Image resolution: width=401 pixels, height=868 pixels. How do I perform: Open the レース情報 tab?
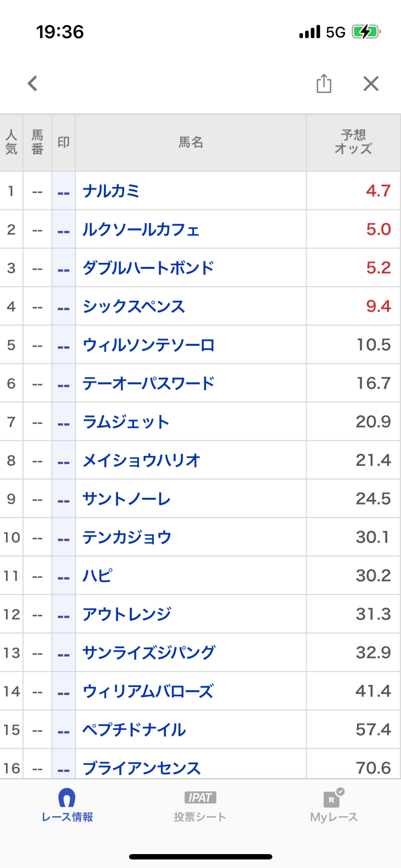(67, 806)
